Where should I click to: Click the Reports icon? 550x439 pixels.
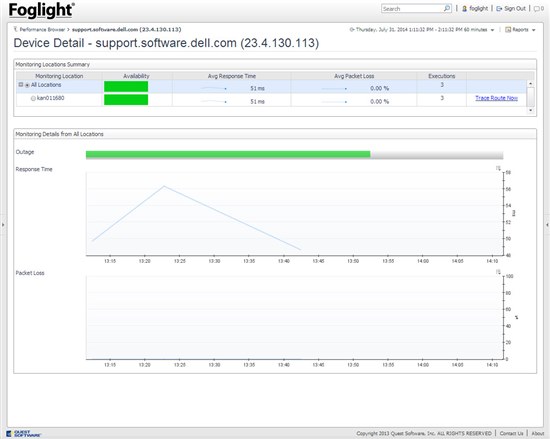pos(508,29)
